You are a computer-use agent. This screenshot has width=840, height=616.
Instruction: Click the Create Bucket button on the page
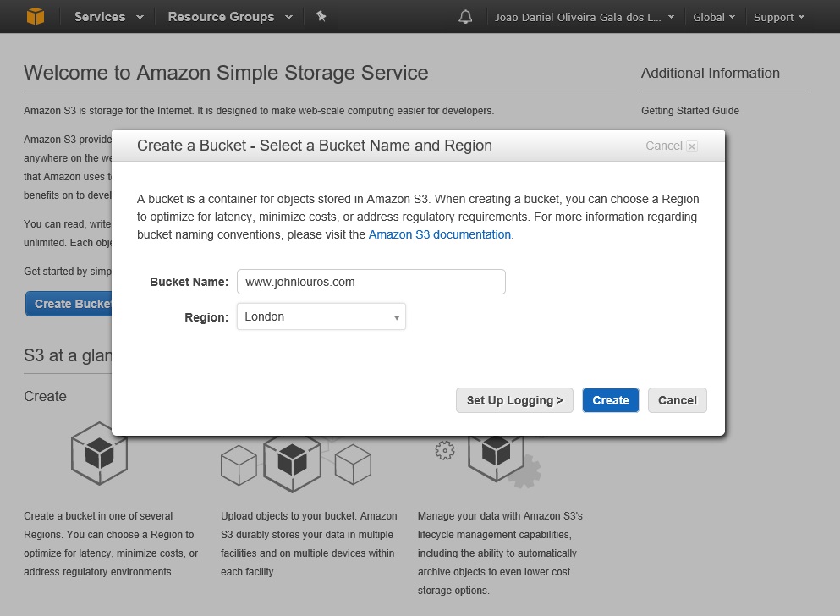point(69,303)
